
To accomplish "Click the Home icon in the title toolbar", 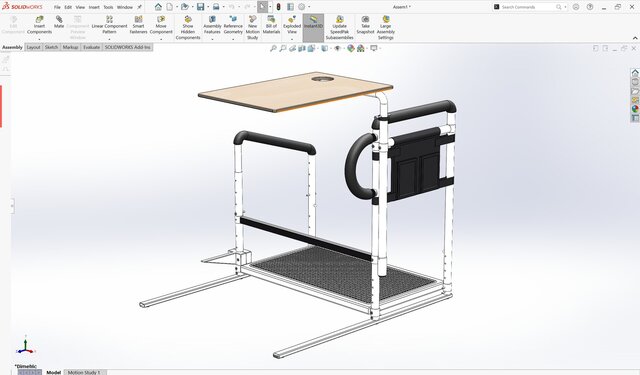I will coord(158,7).
